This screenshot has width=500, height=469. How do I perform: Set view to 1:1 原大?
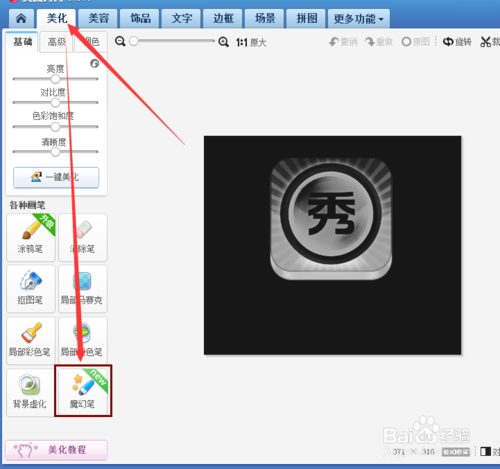(251, 43)
